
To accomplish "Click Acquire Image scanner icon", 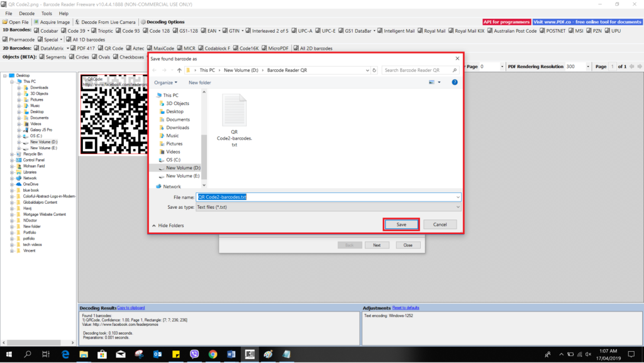I will click(x=36, y=22).
